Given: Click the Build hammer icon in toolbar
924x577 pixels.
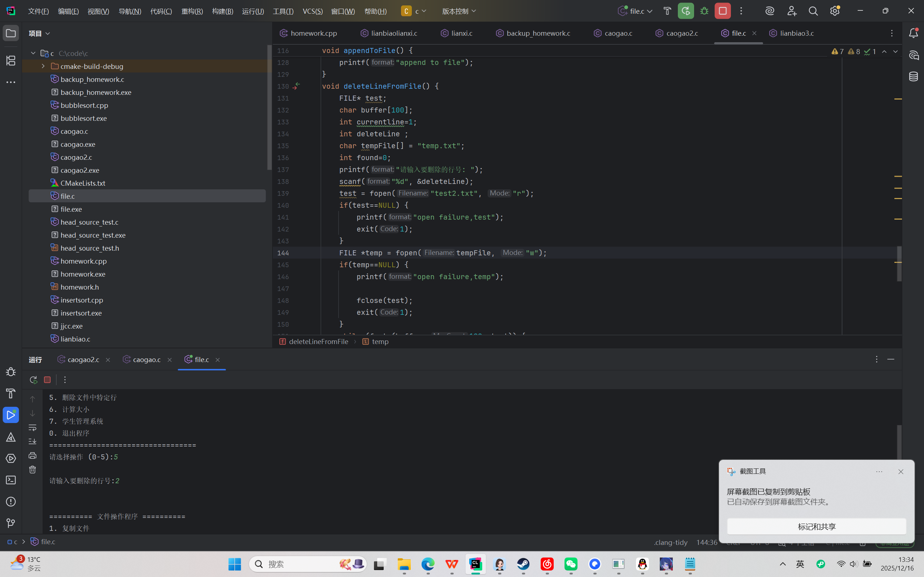Looking at the screenshot, I should tap(667, 11).
